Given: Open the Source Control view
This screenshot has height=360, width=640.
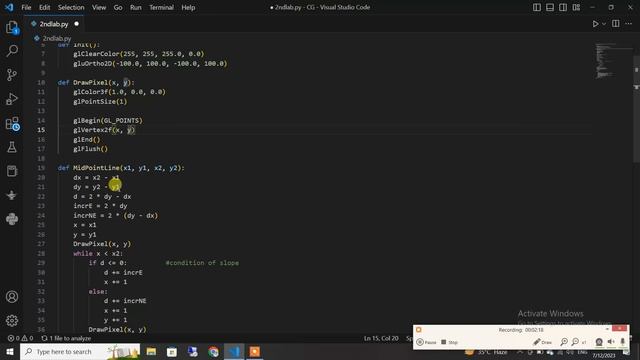Looking at the screenshot, I should [12, 75].
